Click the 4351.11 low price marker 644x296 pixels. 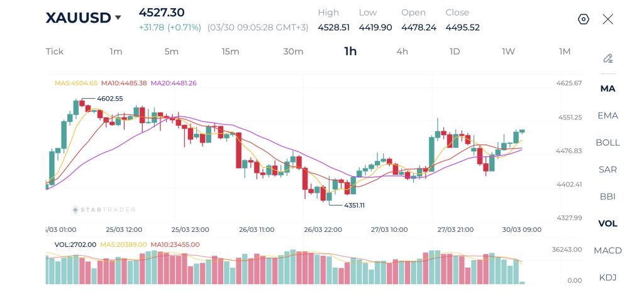pyautogui.click(x=354, y=205)
